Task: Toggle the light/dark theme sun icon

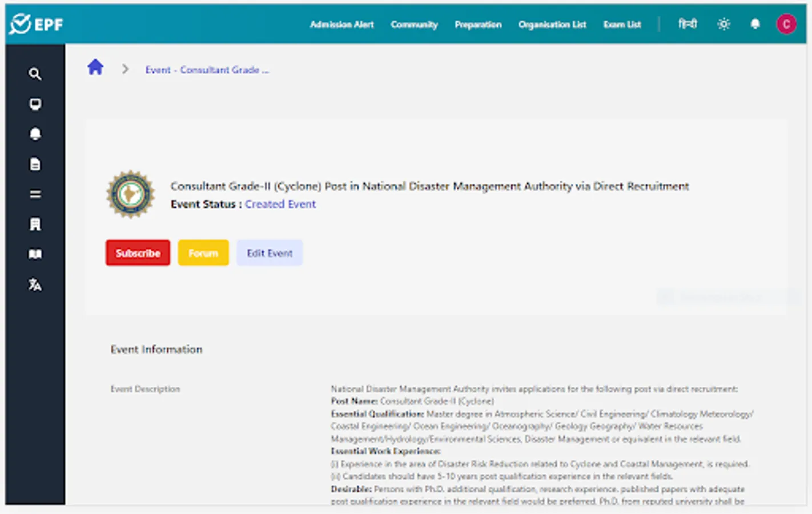Action: 723,24
